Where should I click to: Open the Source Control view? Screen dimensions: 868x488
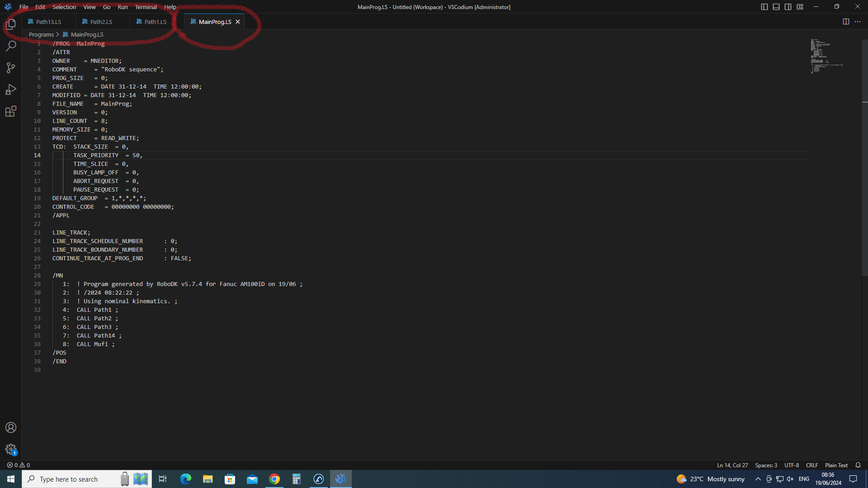pos(11,68)
